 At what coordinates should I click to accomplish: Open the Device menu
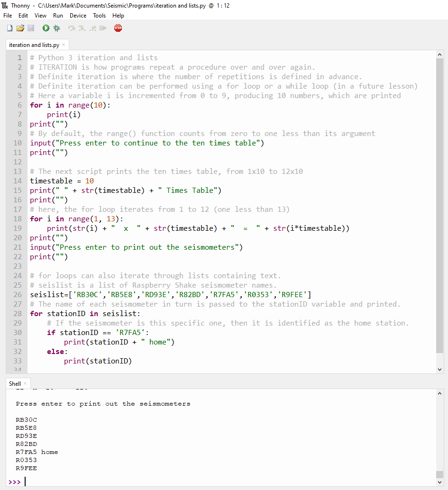[78, 16]
